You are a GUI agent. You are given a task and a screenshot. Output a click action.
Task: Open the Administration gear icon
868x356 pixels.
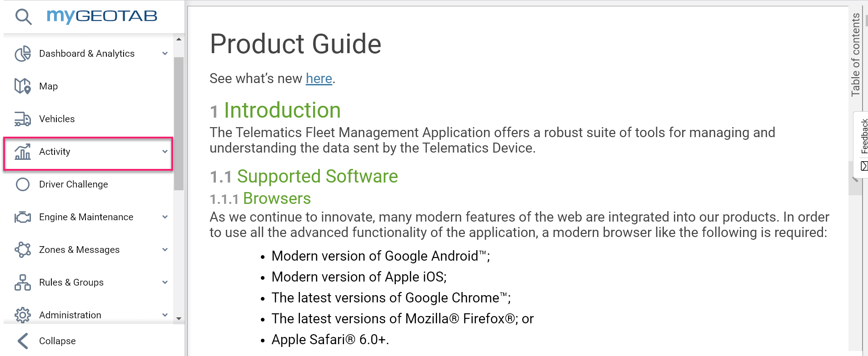click(23, 315)
